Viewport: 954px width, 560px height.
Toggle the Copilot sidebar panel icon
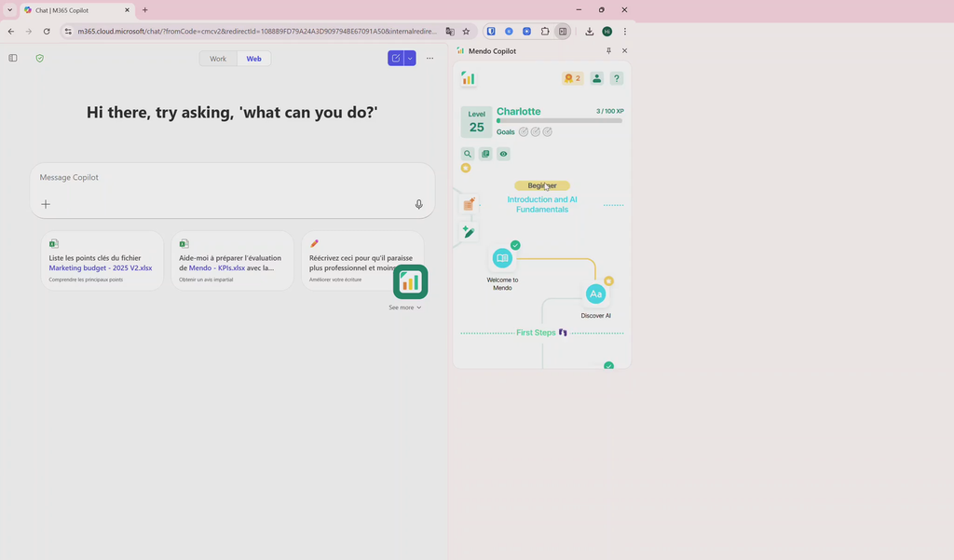pyautogui.click(x=13, y=58)
